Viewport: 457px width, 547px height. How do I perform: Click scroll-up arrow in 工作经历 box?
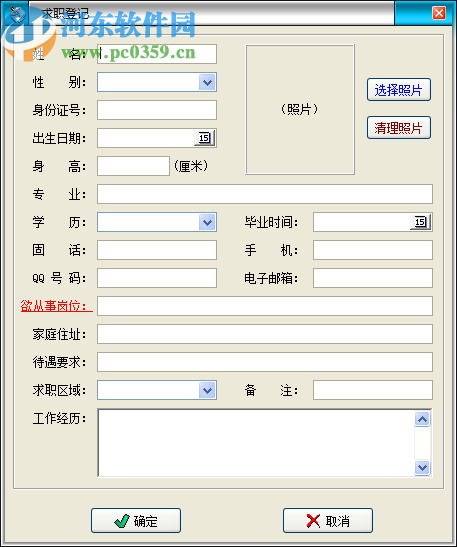(422, 419)
